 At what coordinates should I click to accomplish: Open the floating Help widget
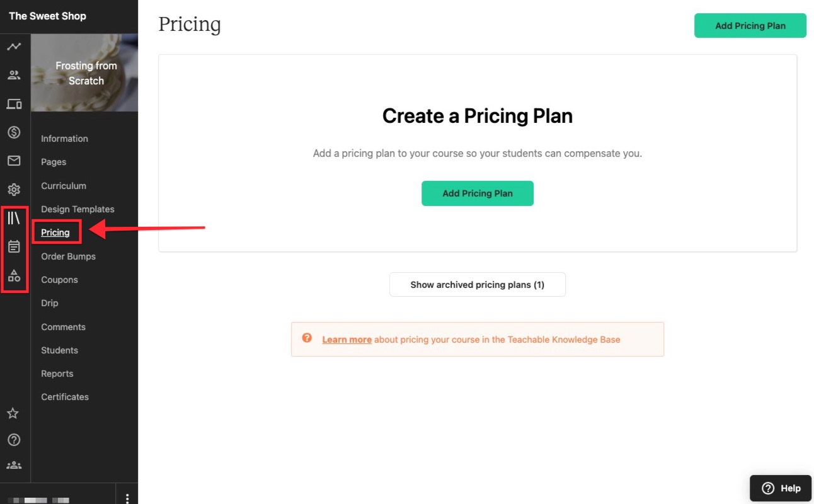781,488
